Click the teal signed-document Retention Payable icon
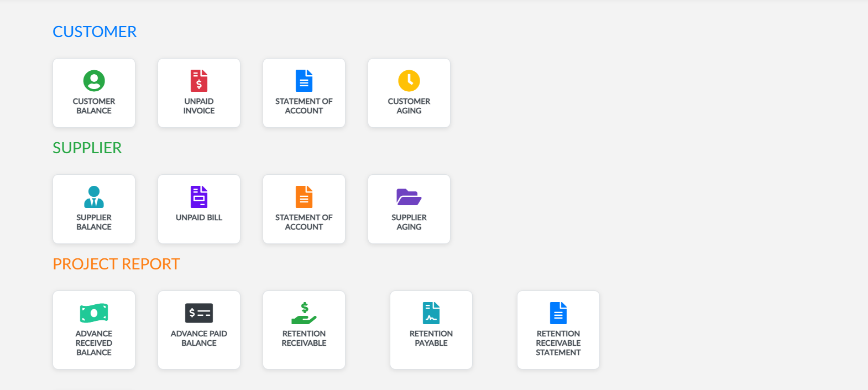 tap(431, 313)
